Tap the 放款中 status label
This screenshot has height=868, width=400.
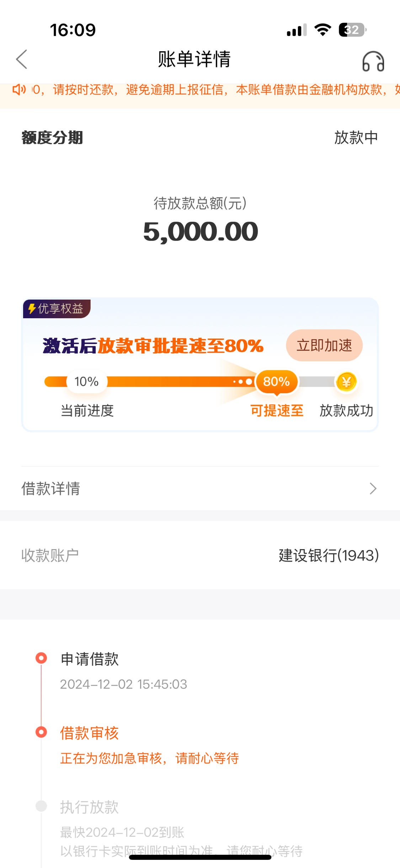click(356, 137)
